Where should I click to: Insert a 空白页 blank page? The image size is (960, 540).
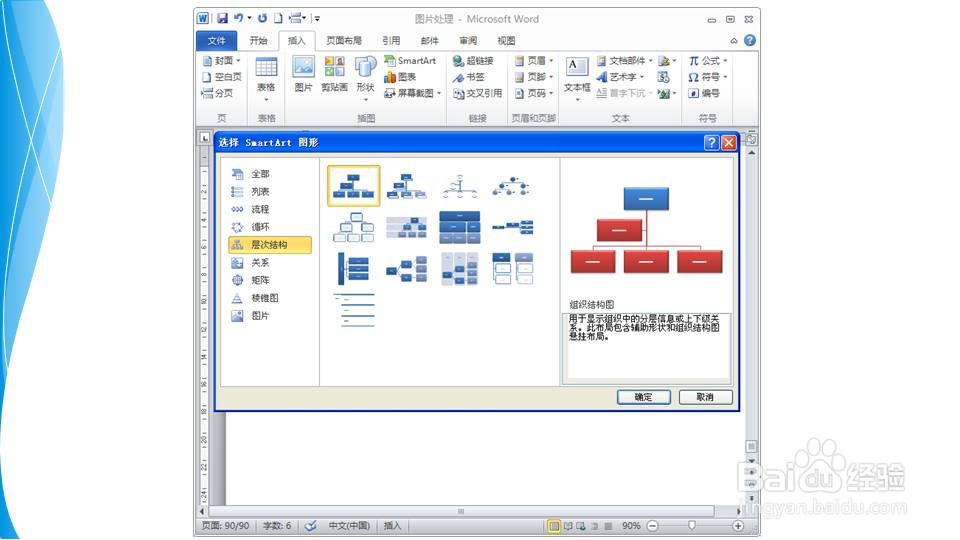tap(222, 77)
